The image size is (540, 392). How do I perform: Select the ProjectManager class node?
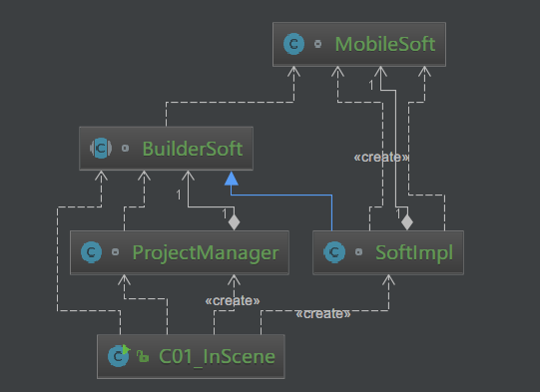[x=180, y=252]
